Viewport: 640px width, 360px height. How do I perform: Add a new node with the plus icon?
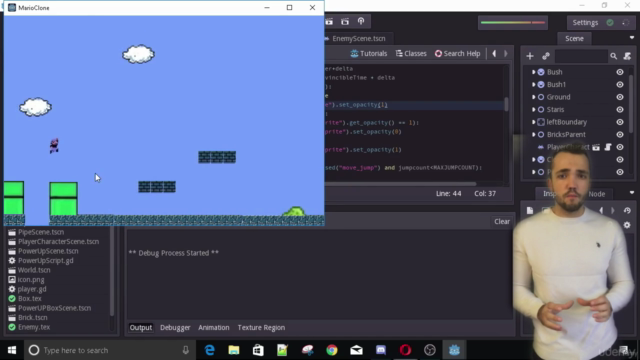click(530, 56)
